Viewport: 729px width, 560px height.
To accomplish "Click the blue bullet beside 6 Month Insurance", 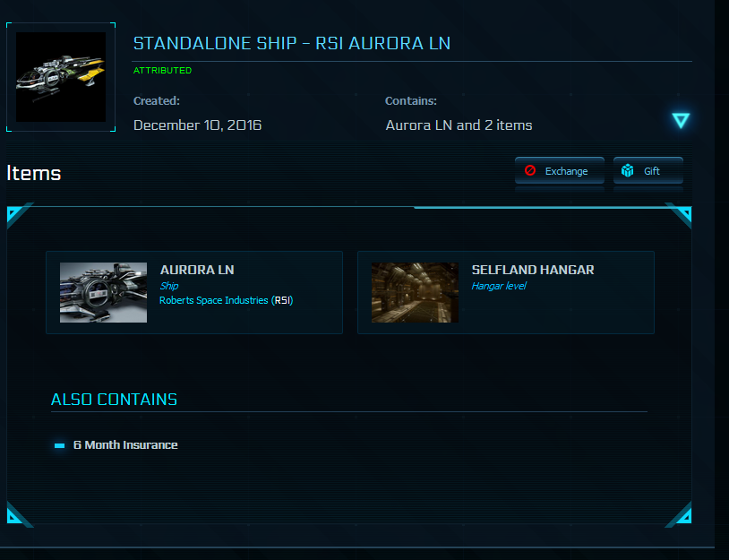I will pyautogui.click(x=59, y=445).
